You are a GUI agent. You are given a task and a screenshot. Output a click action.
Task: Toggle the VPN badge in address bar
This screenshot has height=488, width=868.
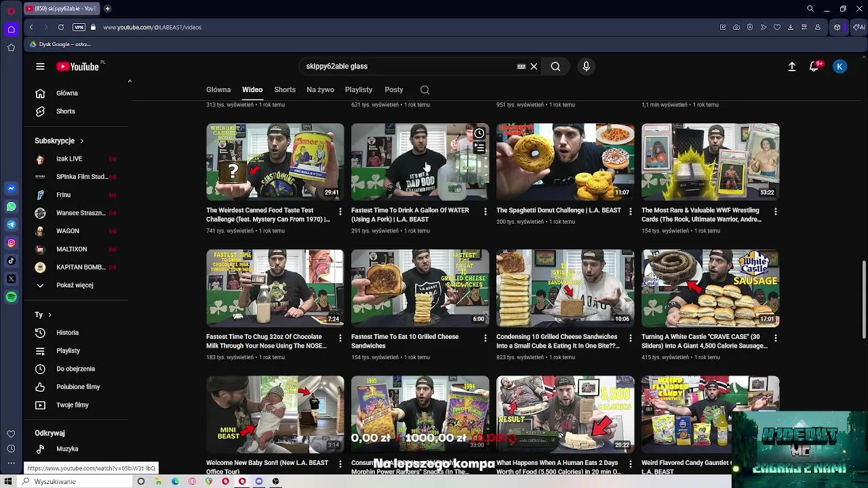79,27
